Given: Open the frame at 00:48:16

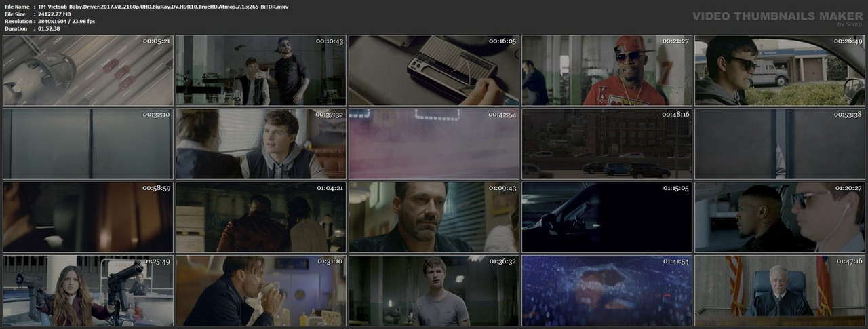Looking at the screenshot, I should [x=607, y=144].
